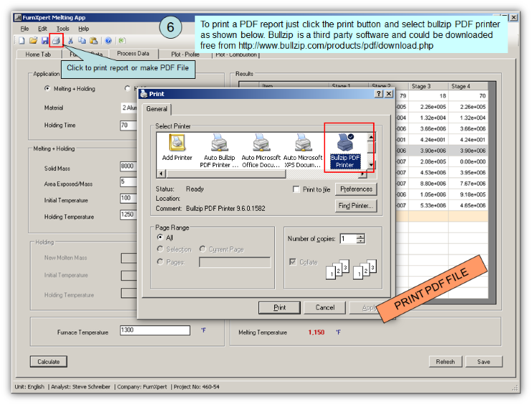Image resolution: width=532 pixels, height=405 pixels.
Task: Open the Tools menu
Action: 63,29
